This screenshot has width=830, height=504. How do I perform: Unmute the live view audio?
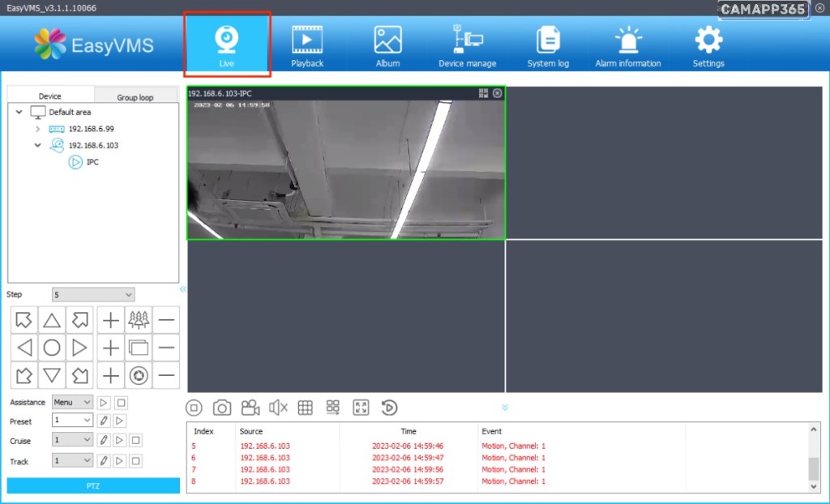tap(278, 408)
